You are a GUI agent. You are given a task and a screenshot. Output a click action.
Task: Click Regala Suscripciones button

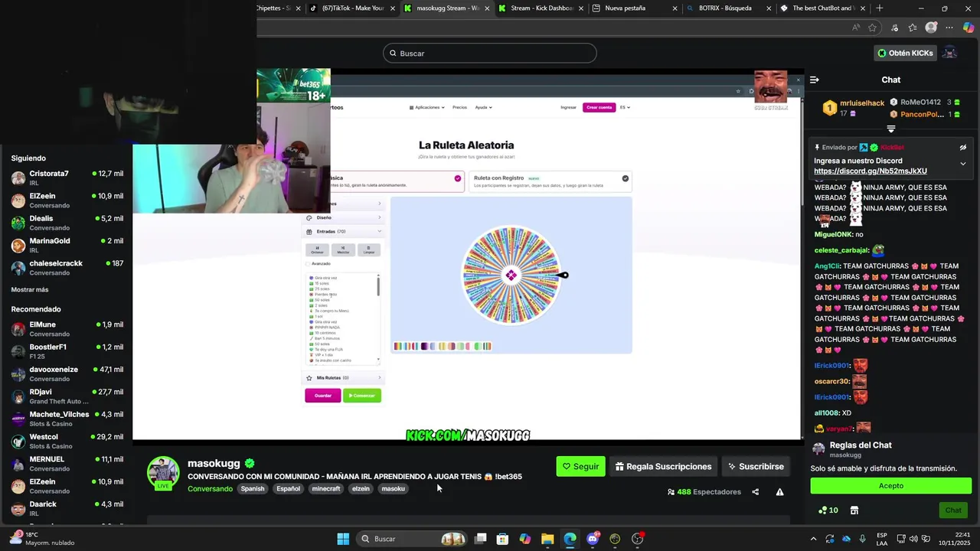click(664, 467)
